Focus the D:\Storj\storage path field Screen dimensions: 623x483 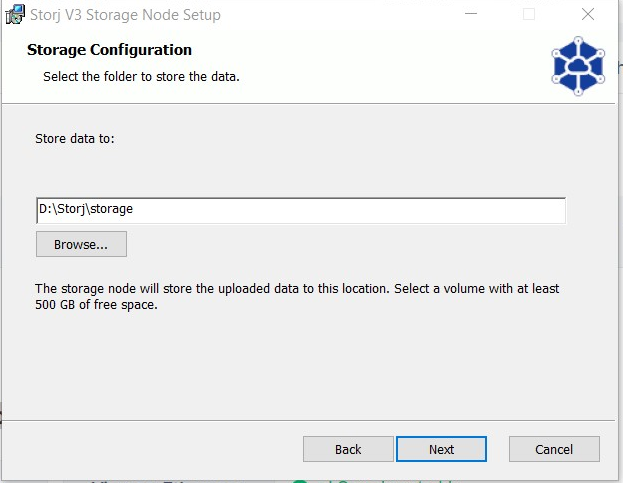click(301, 210)
